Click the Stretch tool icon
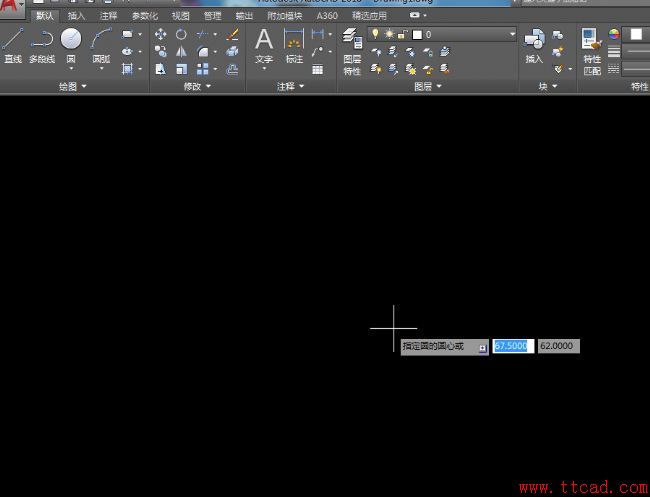This screenshot has height=497, width=650. click(x=160, y=69)
